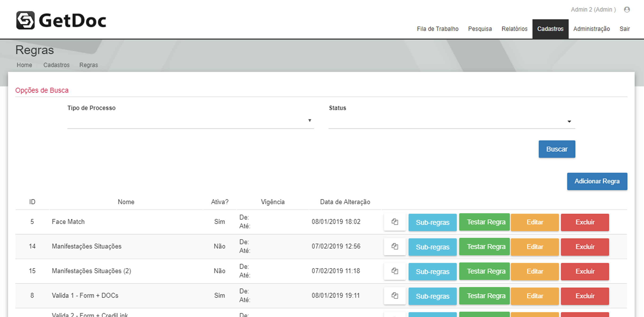Expand the Status dropdown
The height and width of the screenshot is (317, 644).
452,121
